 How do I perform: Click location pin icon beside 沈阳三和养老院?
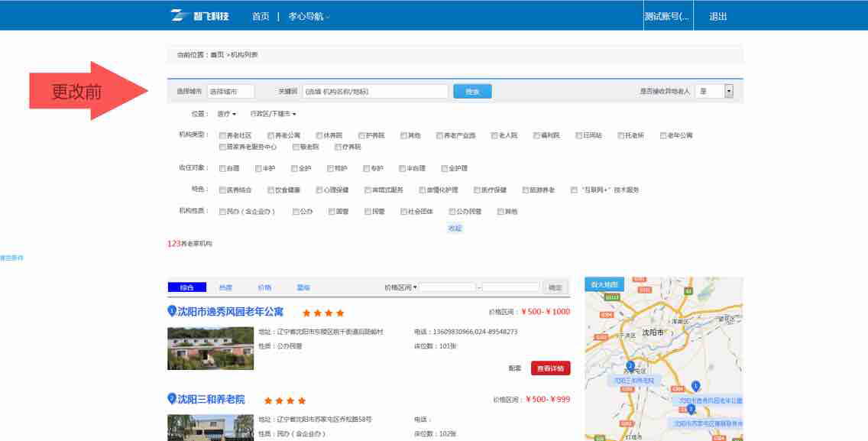click(x=172, y=399)
